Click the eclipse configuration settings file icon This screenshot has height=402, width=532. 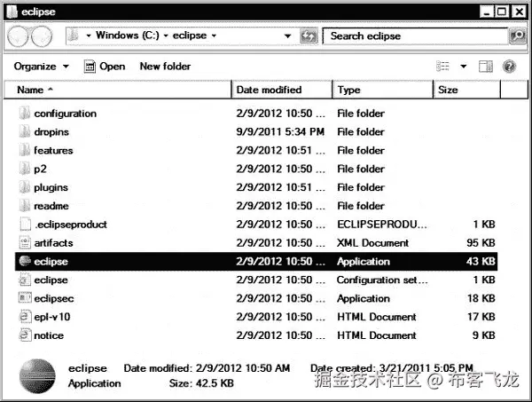coord(25,280)
